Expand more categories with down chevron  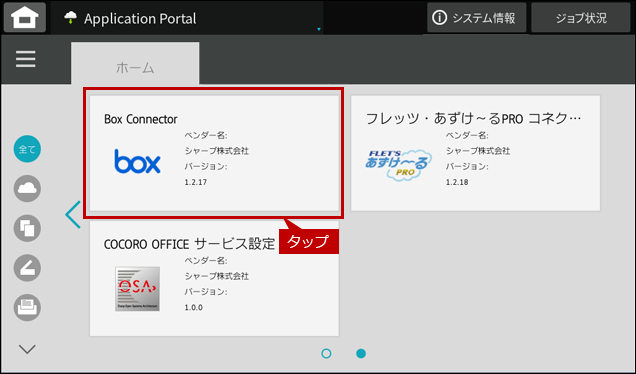coord(27,349)
